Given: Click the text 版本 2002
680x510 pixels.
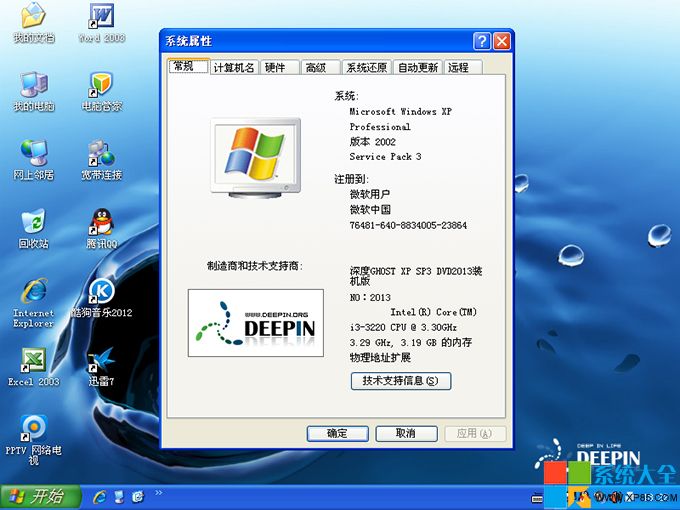Looking at the screenshot, I should click(373, 142).
